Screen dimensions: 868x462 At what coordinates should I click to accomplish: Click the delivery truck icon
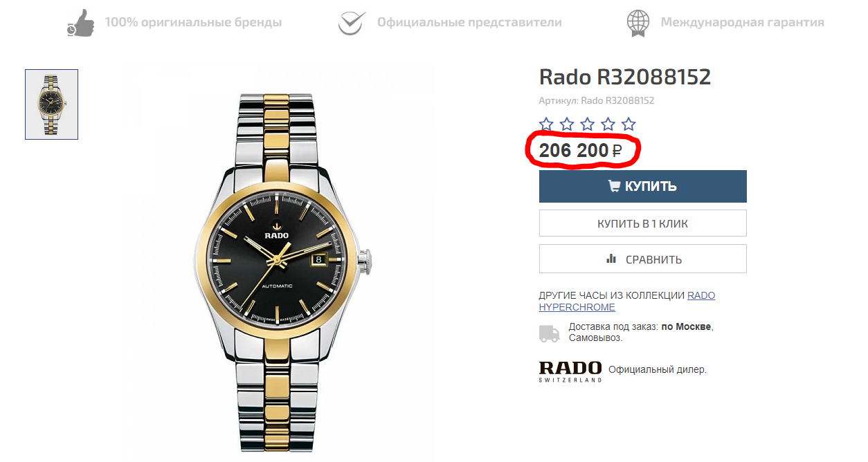549,333
